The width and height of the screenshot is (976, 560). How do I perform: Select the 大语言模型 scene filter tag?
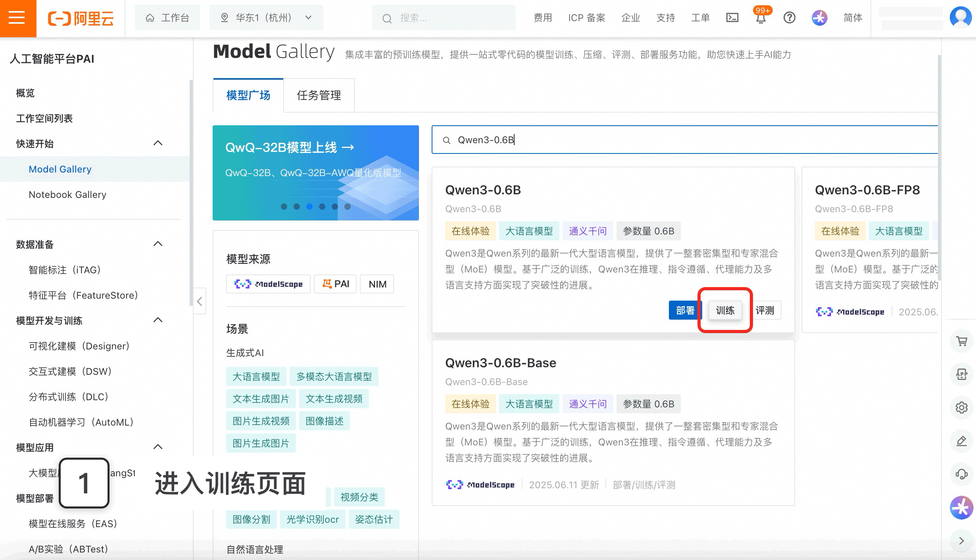point(256,376)
